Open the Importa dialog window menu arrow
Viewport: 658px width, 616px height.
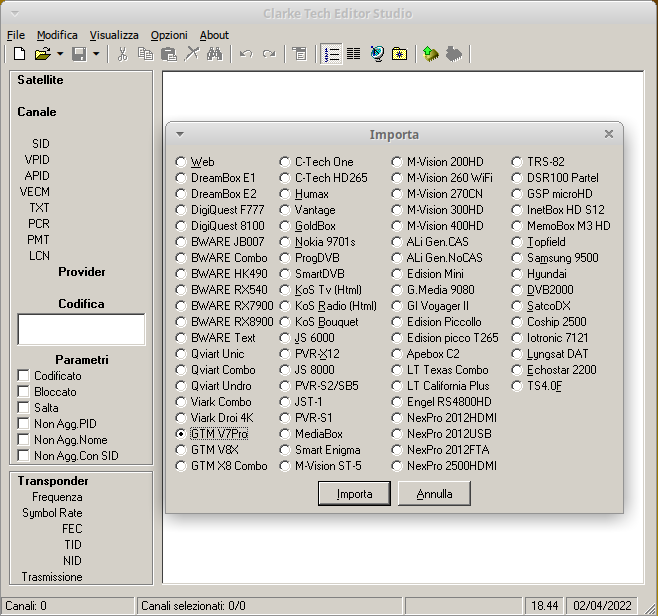pos(180,134)
